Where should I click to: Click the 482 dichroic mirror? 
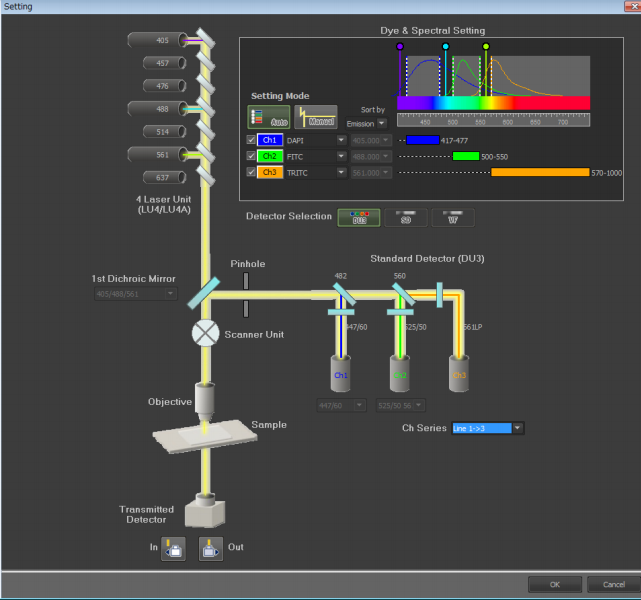pos(344,294)
